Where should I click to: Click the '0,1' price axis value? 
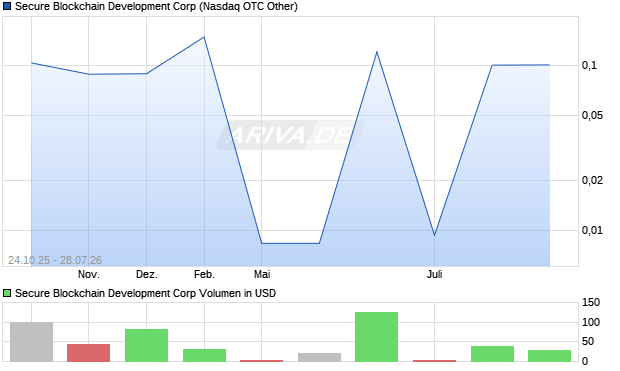[589, 65]
